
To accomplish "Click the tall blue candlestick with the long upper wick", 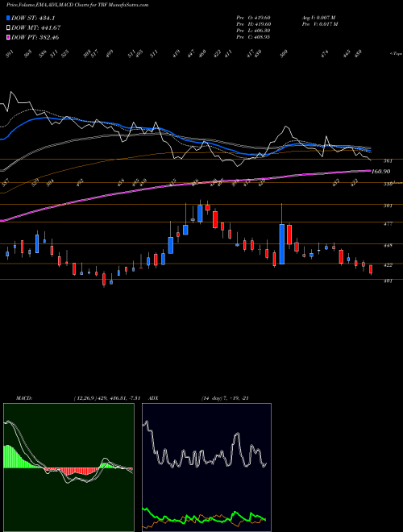I will pyautogui.click(x=282, y=243).
